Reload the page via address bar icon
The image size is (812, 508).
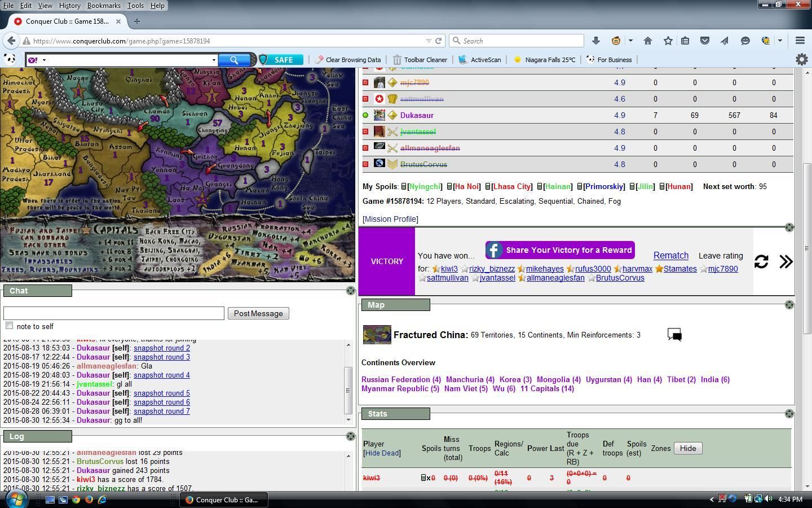438,41
